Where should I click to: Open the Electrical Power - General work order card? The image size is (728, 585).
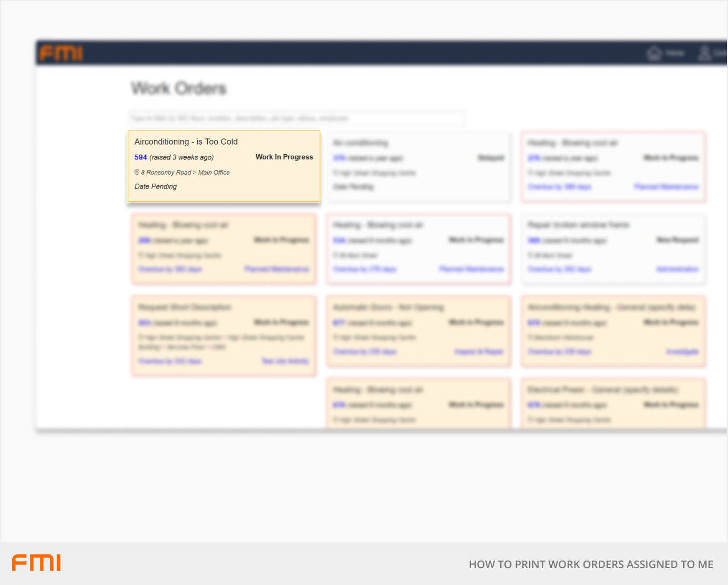coord(602,390)
